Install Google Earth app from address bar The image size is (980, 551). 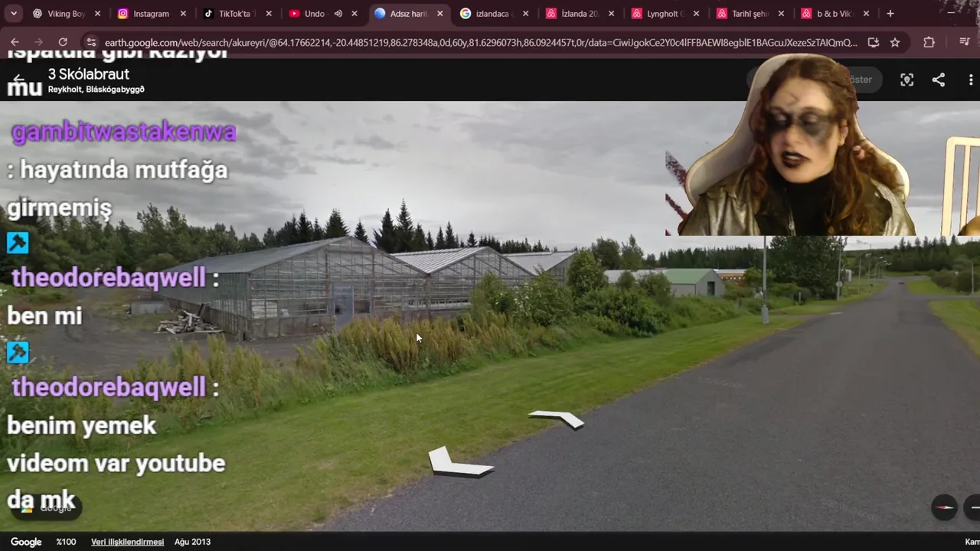pyautogui.click(x=874, y=42)
